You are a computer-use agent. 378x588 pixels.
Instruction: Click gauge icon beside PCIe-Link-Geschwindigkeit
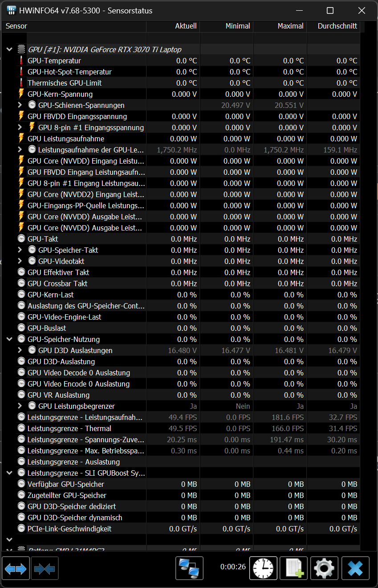pyautogui.click(x=21, y=529)
